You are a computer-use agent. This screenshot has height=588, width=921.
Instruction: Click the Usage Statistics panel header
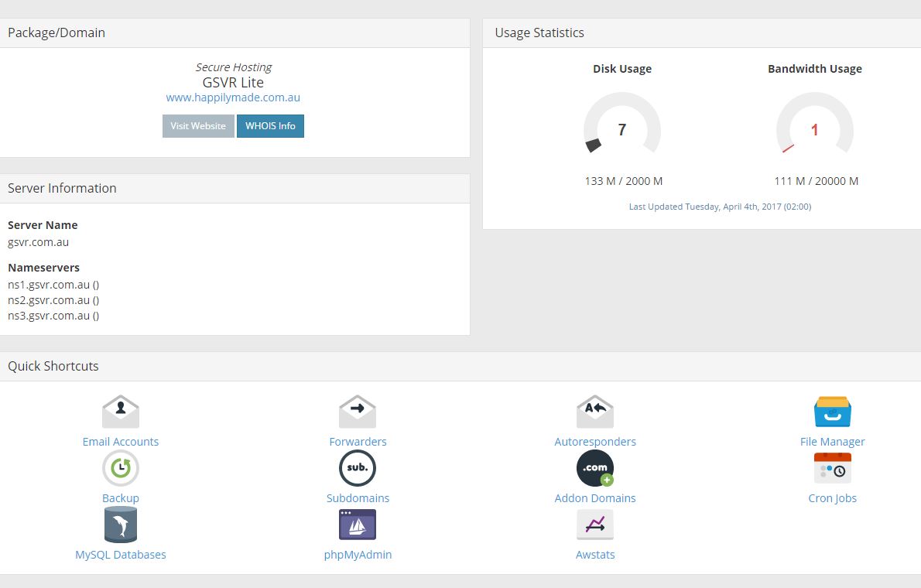coord(539,32)
